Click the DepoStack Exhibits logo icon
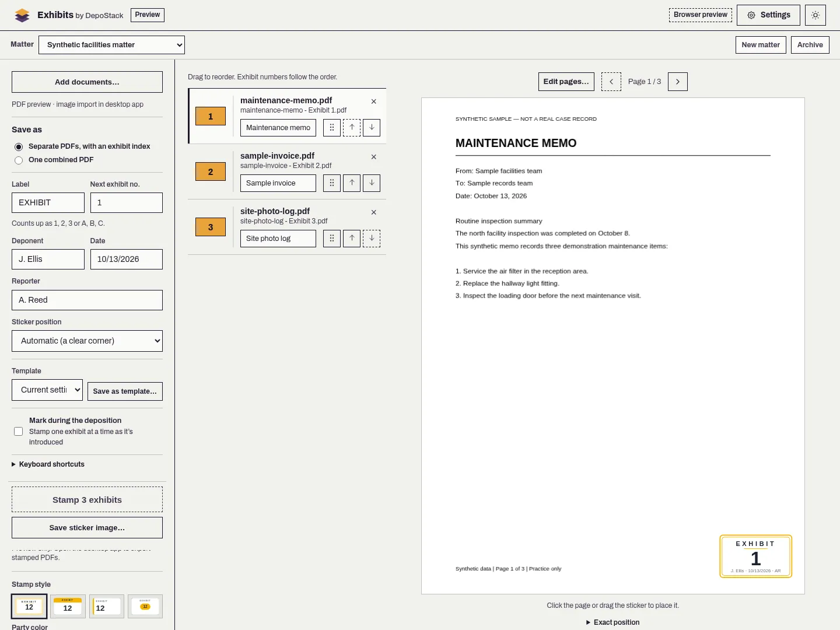 pyautogui.click(x=22, y=15)
